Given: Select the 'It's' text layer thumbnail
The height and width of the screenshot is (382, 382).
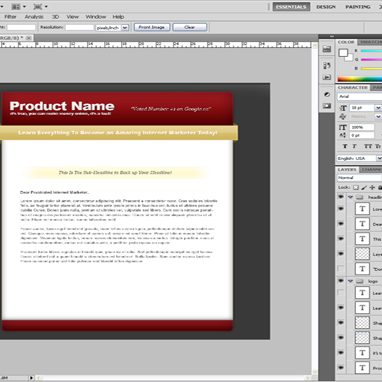Looking at the screenshot, I should tap(362, 353).
